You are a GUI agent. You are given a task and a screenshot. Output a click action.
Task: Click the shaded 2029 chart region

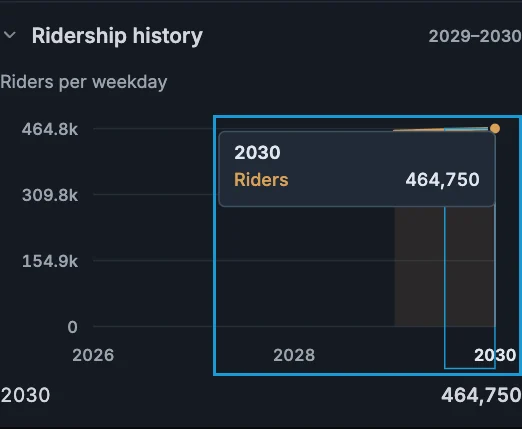419,267
